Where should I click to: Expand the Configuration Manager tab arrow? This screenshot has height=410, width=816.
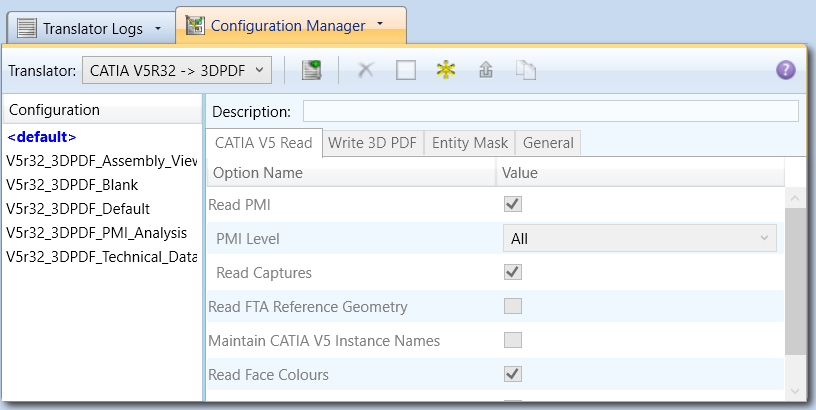coord(380,24)
